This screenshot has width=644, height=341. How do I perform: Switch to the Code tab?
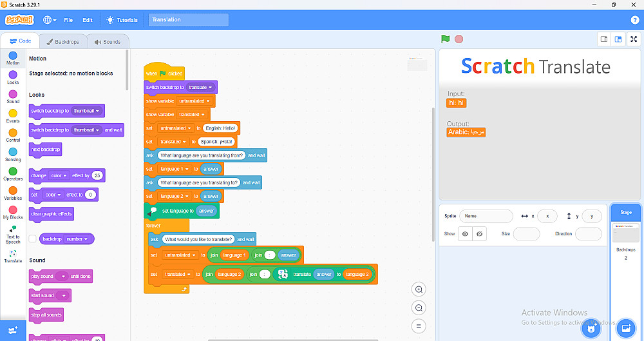coord(20,41)
